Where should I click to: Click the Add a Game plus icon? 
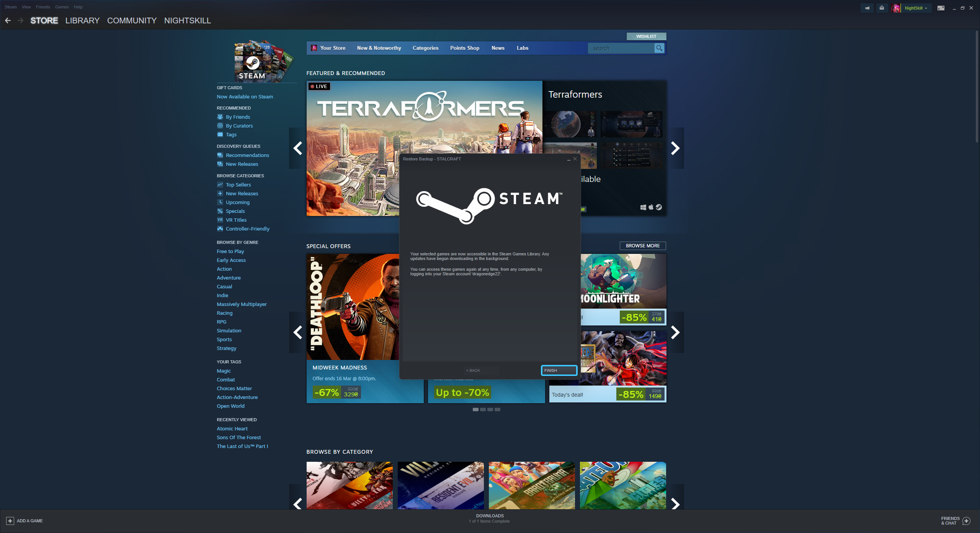coord(10,521)
